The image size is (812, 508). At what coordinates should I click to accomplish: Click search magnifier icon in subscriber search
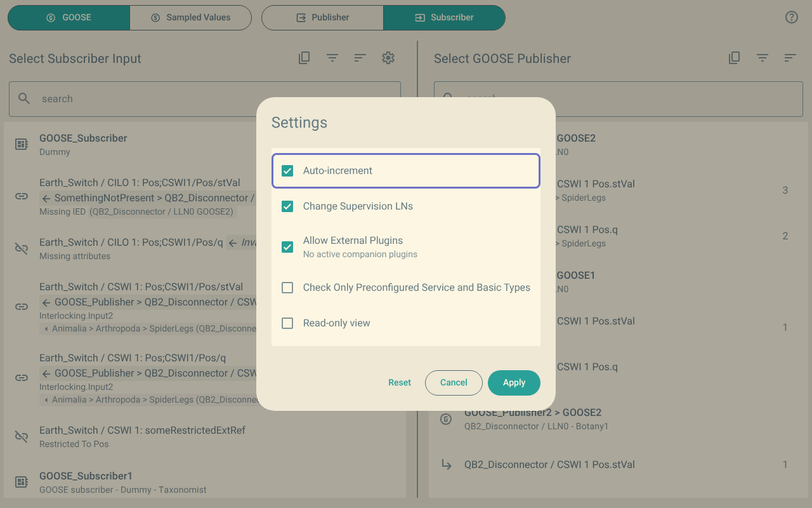[24, 98]
